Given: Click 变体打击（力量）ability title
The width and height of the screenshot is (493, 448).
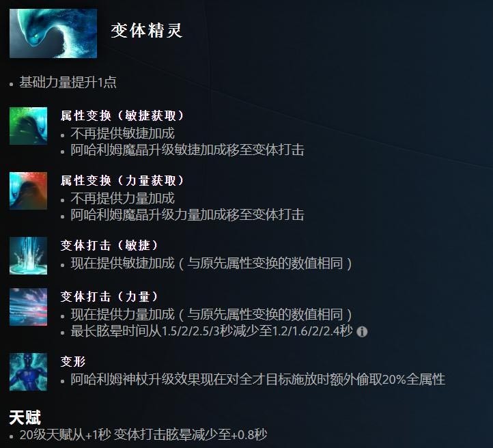Looking at the screenshot, I should 110,296.
